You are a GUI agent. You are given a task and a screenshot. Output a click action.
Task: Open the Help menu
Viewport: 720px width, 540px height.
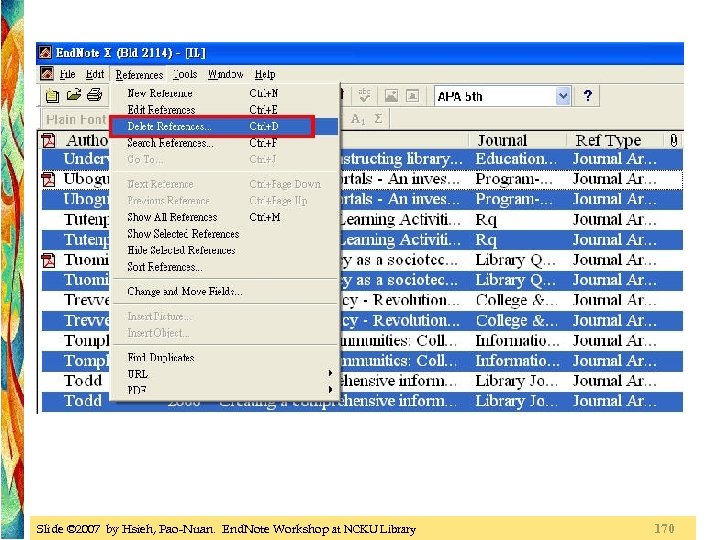(265, 74)
